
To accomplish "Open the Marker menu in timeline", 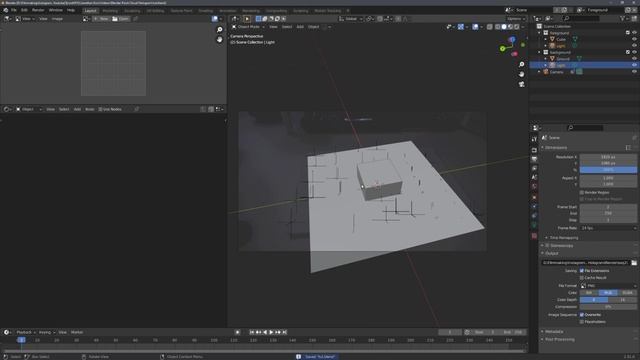I will pos(77,332).
